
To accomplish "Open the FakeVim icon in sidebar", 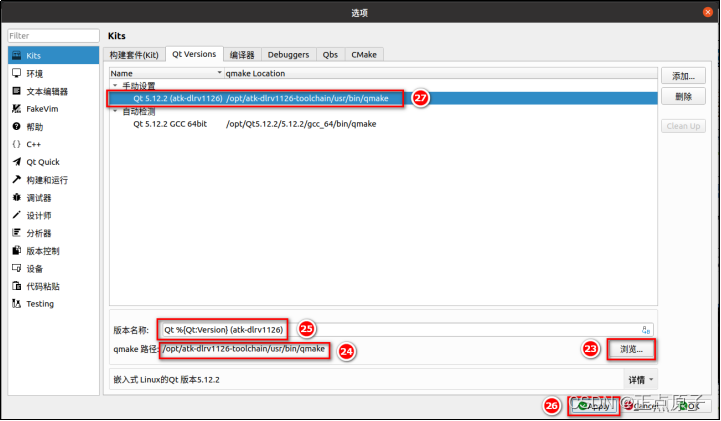I will tap(17, 109).
